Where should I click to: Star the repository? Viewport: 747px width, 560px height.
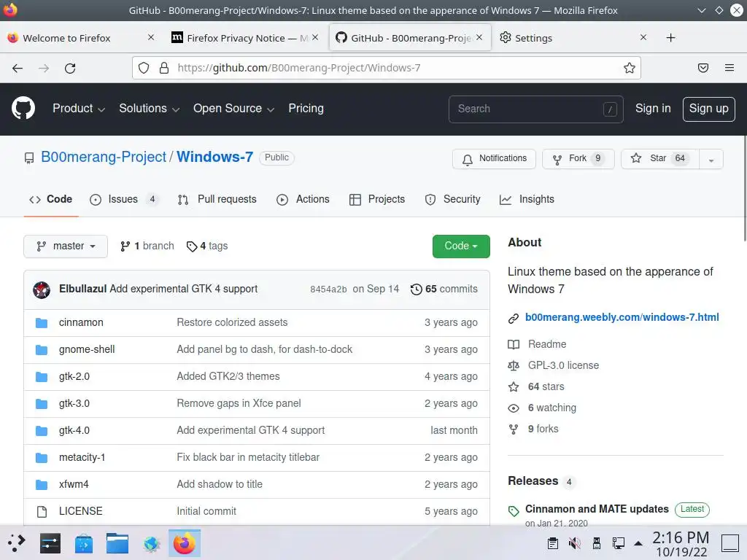tap(659, 159)
